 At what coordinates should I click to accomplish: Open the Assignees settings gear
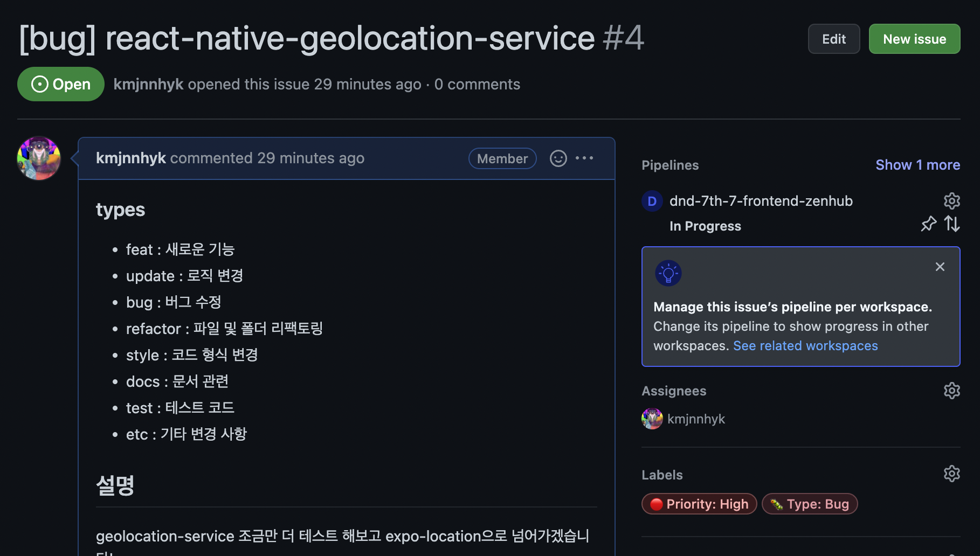coord(951,391)
